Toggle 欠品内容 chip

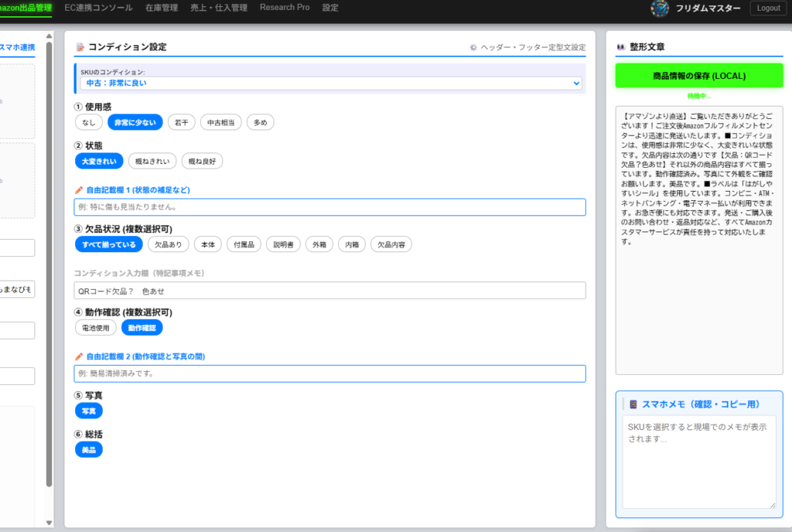coord(391,244)
